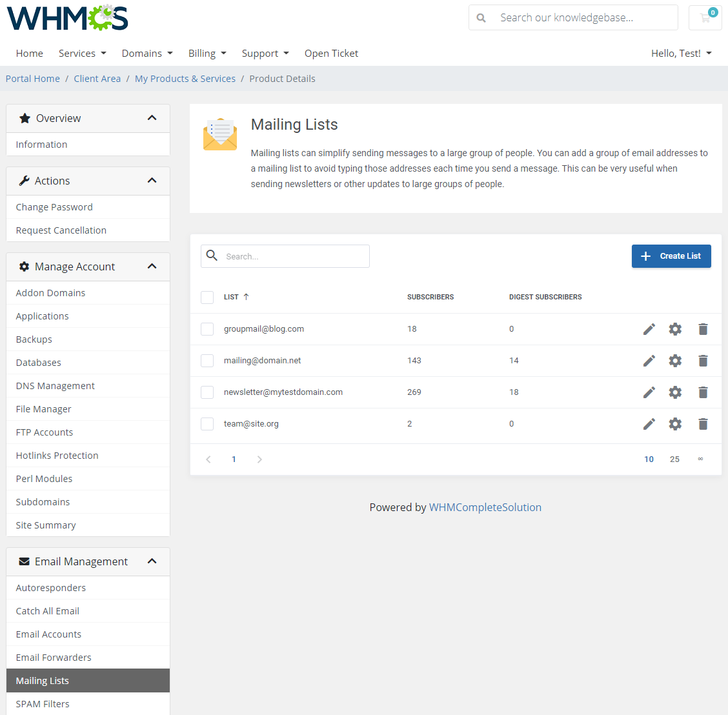
Task: Click the gear icon for team@site.org
Action: [675, 424]
